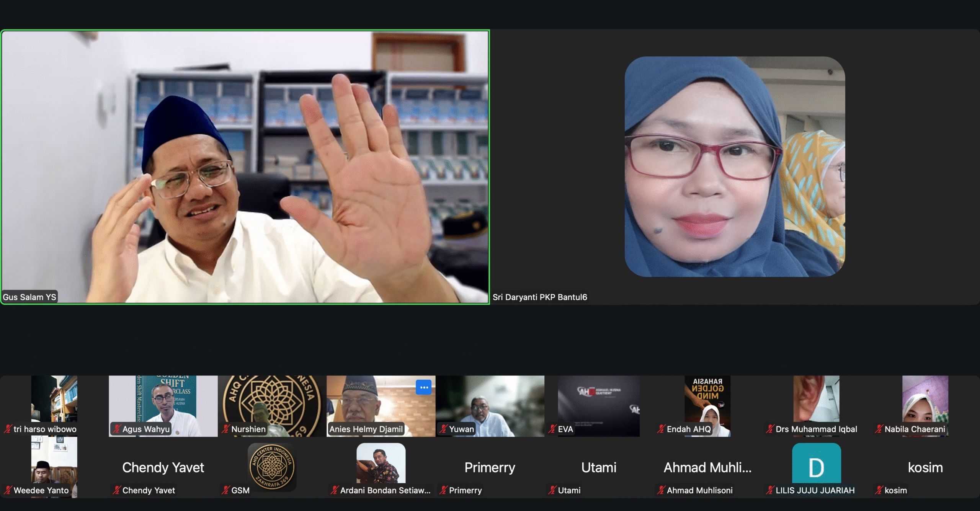Click the GSM AHQ Center logo tile
Screen dimensions: 980x511
point(272,467)
